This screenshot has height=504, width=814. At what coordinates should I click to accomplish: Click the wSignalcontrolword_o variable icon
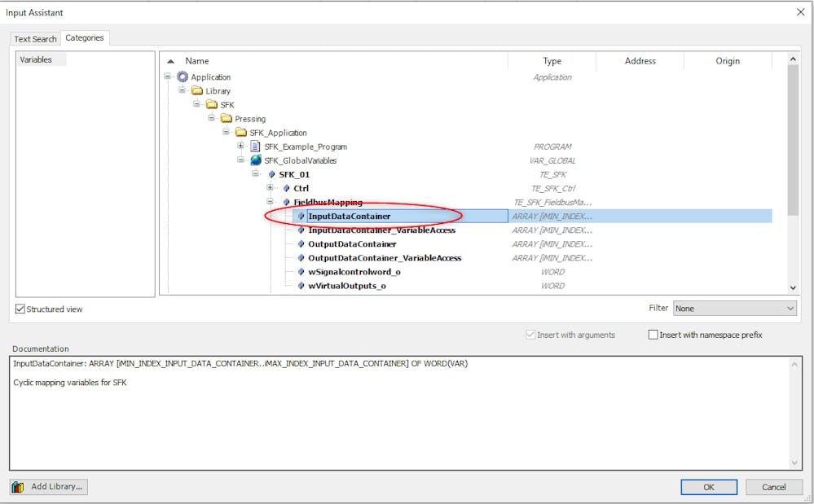click(x=301, y=272)
